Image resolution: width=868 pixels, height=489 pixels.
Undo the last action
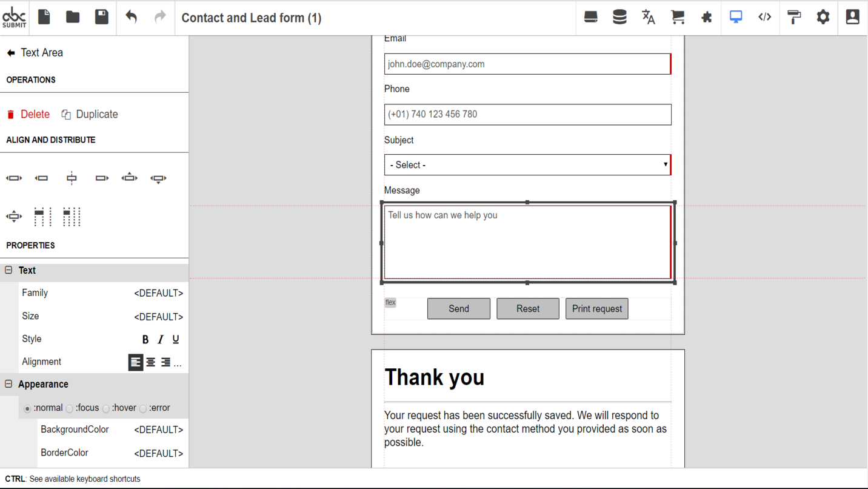pos(131,17)
